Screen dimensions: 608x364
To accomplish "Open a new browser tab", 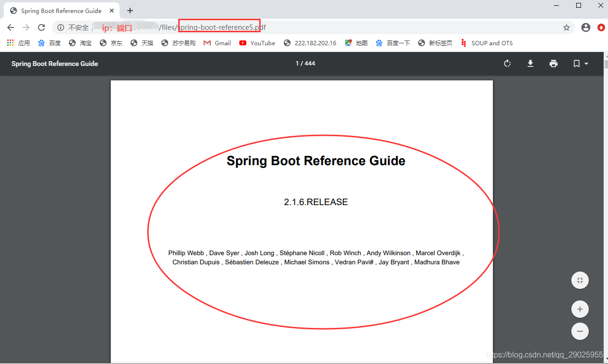I will (x=130, y=11).
